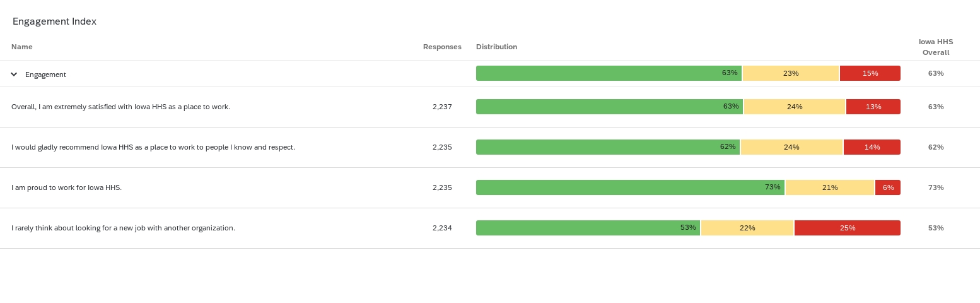Click the green 53% new-job bar
The image size is (980, 303).
588,228
